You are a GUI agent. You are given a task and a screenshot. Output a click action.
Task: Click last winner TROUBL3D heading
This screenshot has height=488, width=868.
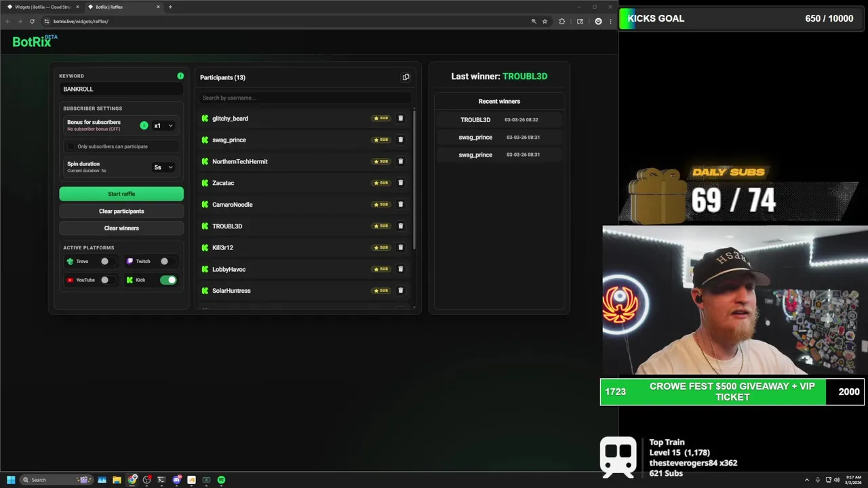[525, 77]
